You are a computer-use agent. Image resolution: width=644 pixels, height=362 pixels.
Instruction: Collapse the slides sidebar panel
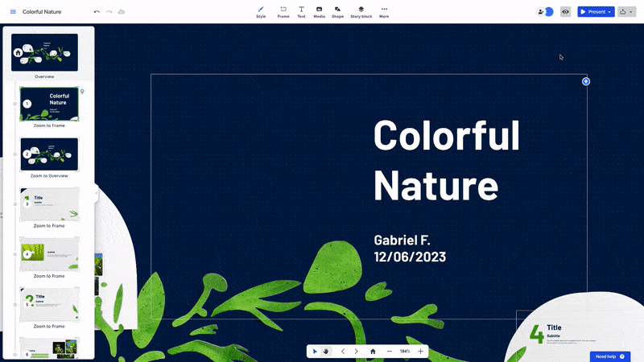click(x=97, y=193)
